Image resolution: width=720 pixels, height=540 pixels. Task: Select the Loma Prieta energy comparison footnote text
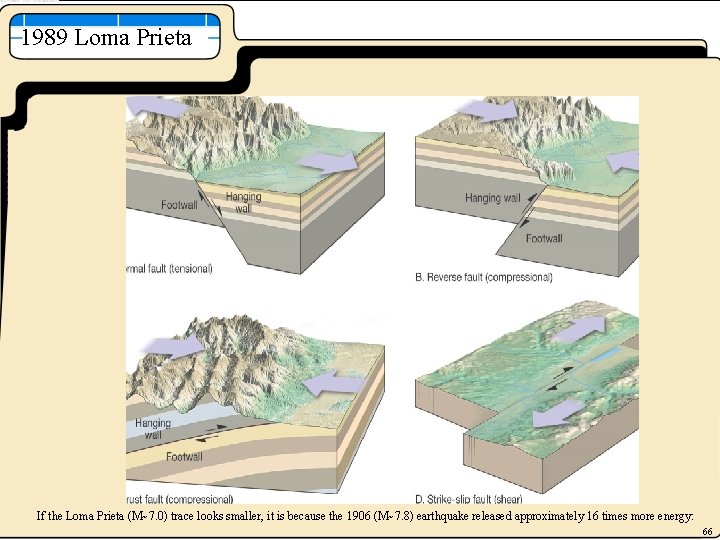pos(365,516)
